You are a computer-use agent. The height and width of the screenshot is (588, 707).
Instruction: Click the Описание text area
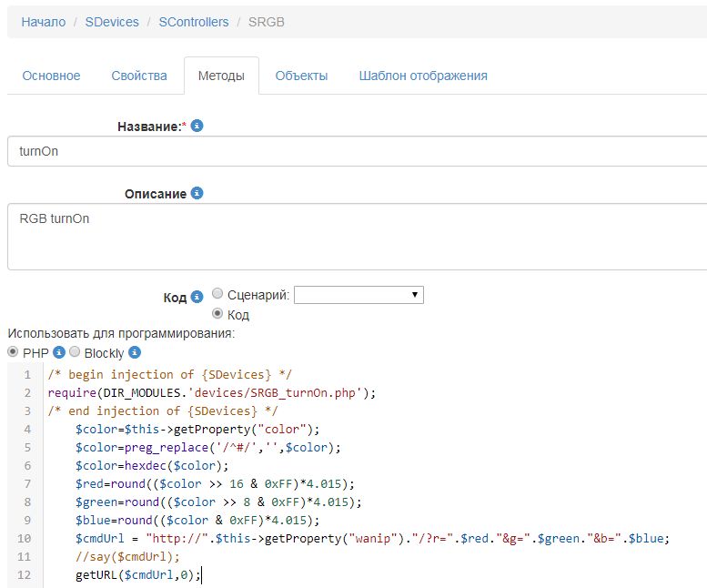point(357,237)
